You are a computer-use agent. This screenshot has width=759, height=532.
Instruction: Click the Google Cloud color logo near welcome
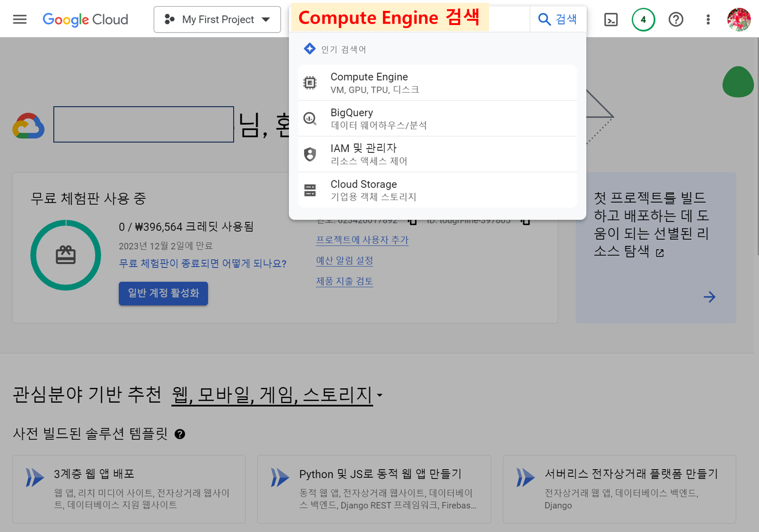[x=29, y=126]
